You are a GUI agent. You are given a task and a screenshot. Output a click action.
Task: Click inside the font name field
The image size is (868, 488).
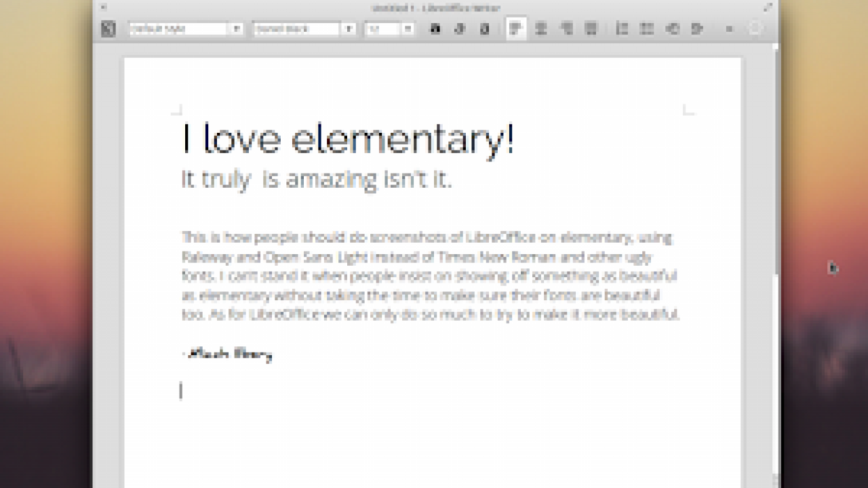coord(296,29)
